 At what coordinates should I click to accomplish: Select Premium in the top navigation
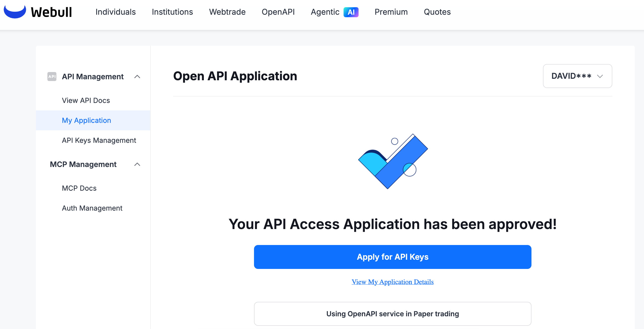[x=391, y=12]
